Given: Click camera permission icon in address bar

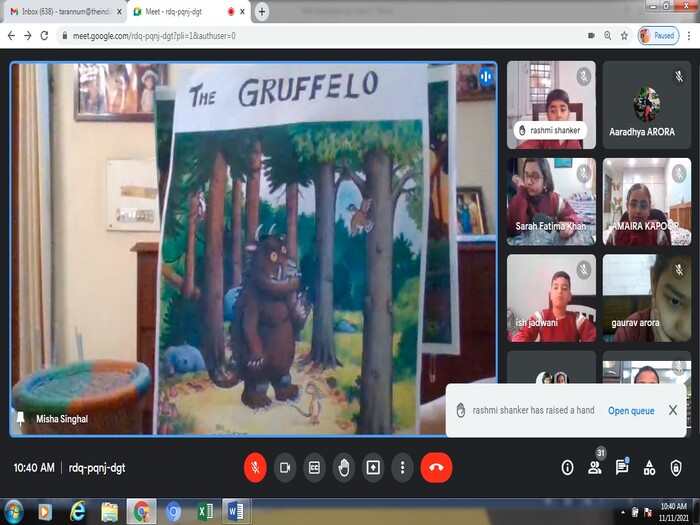Looking at the screenshot, I should tap(591, 36).
